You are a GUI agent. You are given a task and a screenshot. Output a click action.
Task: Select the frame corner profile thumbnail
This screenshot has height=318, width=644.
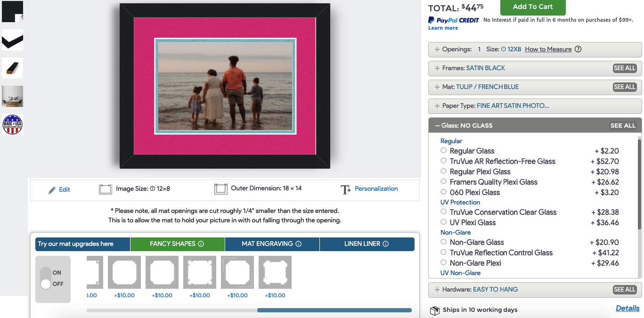coord(12,40)
